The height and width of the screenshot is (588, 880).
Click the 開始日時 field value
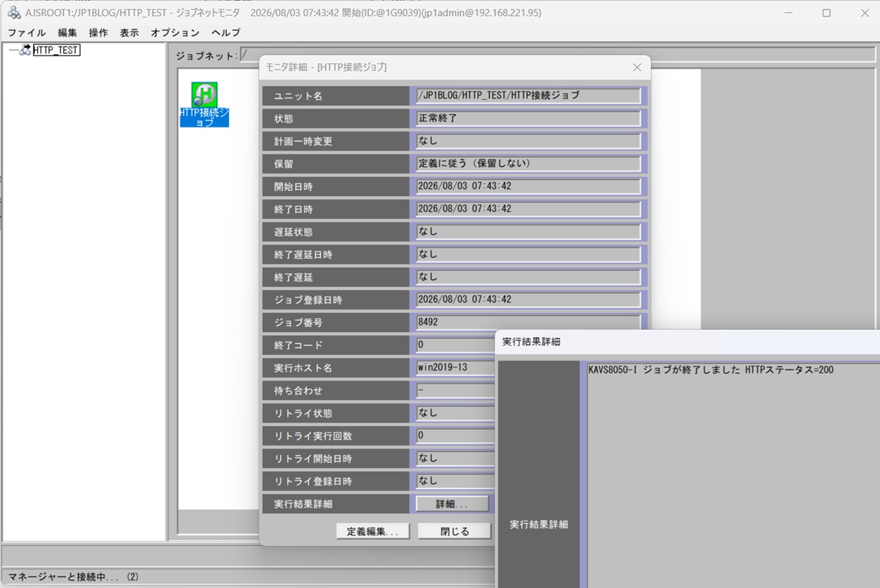pyautogui.click(x=528, y=186)
